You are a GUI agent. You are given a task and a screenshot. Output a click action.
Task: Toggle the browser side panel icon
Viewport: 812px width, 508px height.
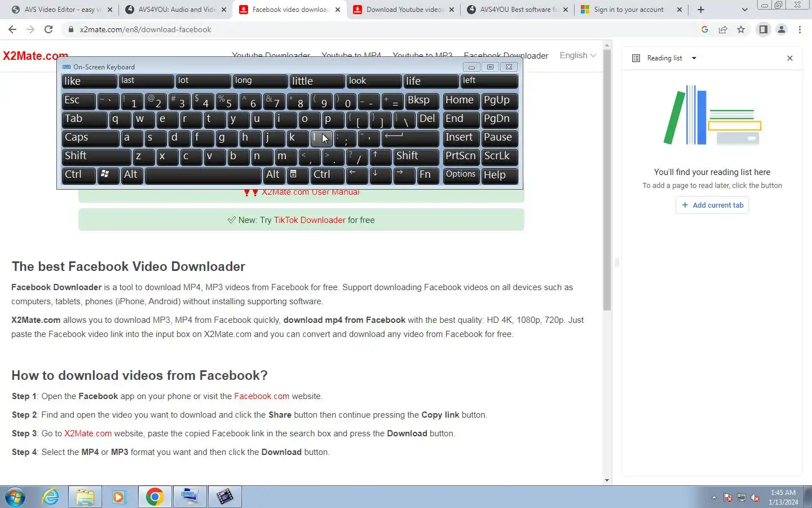[763, 29]
